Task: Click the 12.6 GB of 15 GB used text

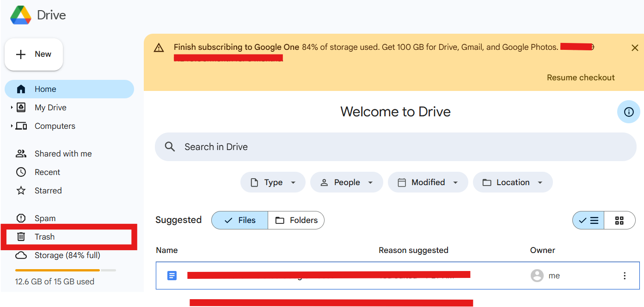Action: [x=55, y=282]
